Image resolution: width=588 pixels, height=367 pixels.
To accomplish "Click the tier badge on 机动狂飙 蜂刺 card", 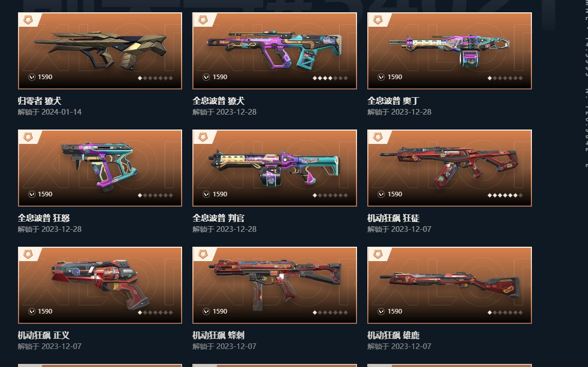I will (x=203, y=254).
